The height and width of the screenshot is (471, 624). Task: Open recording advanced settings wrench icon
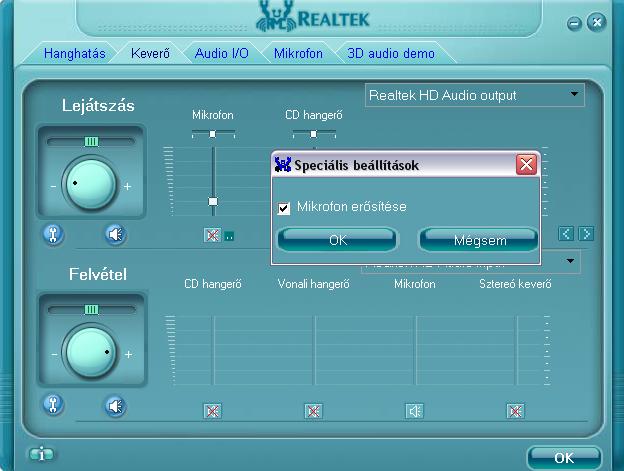click(53, 405)
